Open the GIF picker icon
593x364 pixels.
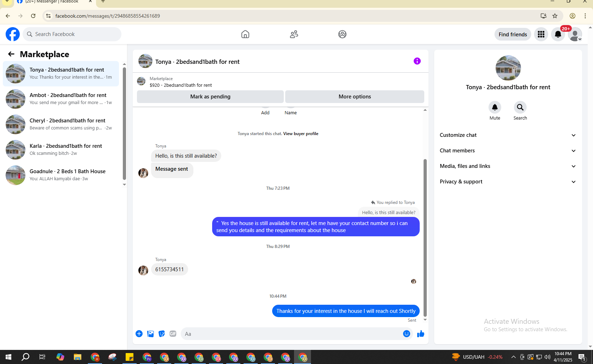(173, 334)
